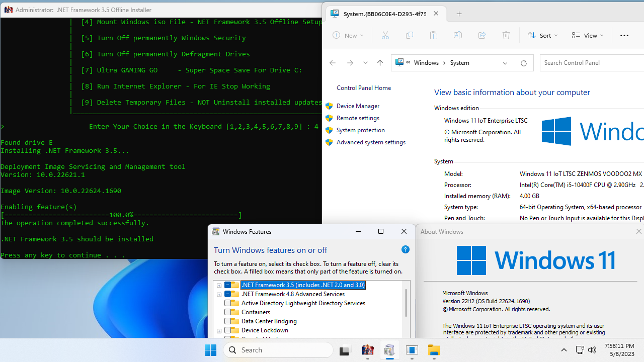Click the Windows breadcrumb in address bar
This screenshot has height=362, width=644.
click(426, 63)
